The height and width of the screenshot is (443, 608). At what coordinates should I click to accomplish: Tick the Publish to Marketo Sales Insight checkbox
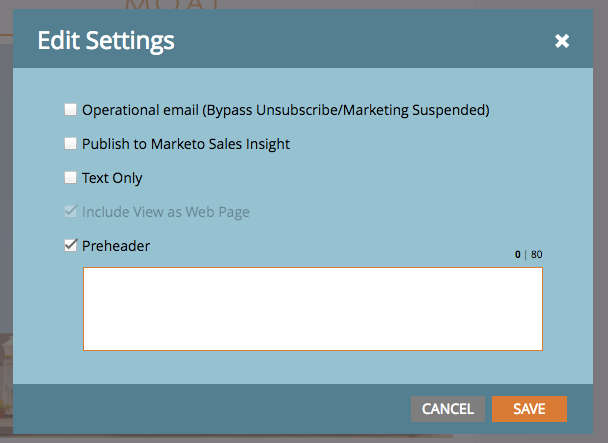71,144
